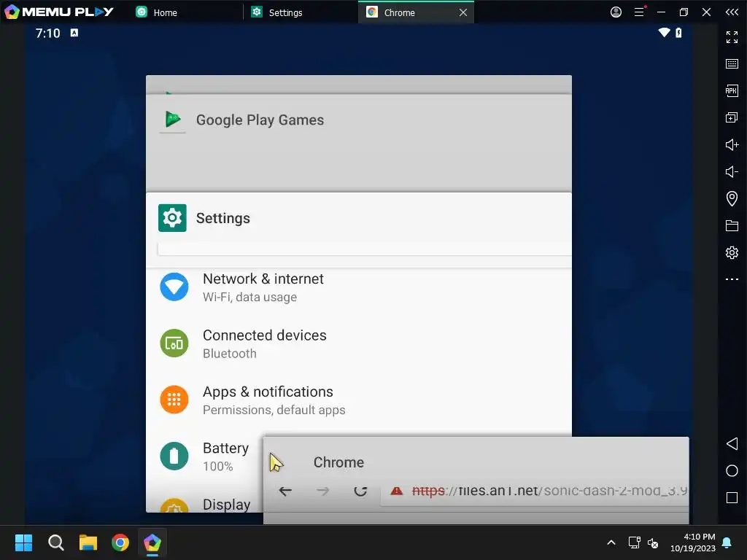Click the Apps & notifications orange icon
Screen dimensions: 747x560
click(x=174, y=400)
